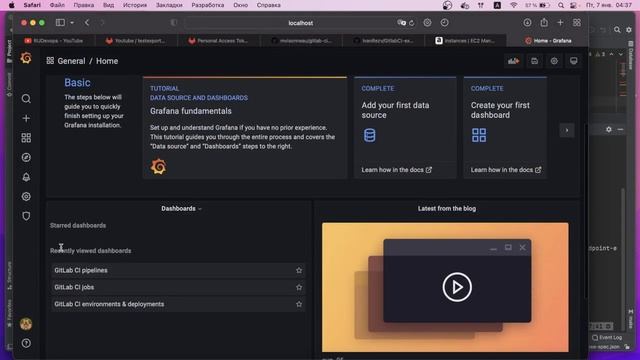
Task: Open the Dashboards grid sidebar icon
Action: click(26, 138)
